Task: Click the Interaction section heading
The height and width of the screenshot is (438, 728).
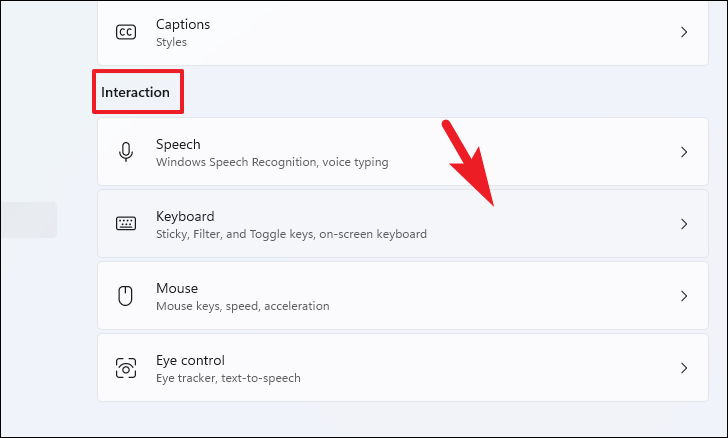Action: pos(135,92)
